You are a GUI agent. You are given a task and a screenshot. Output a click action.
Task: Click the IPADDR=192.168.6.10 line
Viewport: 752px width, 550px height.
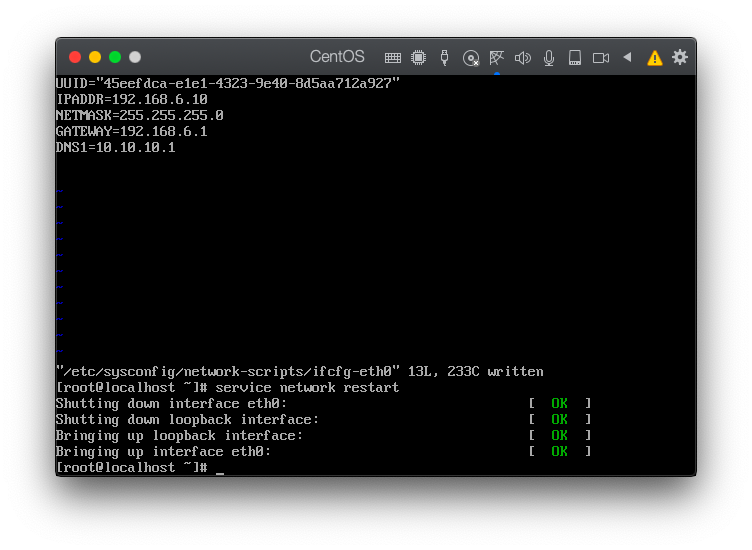pos(132,99)
